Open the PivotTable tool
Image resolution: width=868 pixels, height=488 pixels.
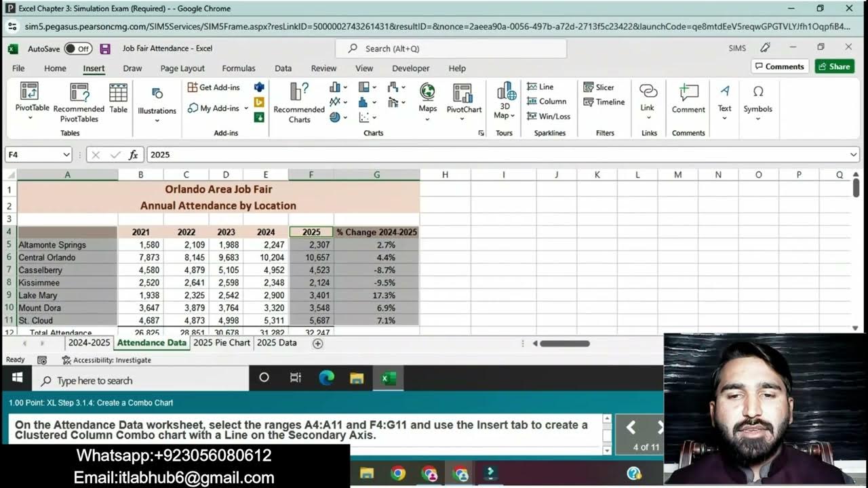pos(32,101)
